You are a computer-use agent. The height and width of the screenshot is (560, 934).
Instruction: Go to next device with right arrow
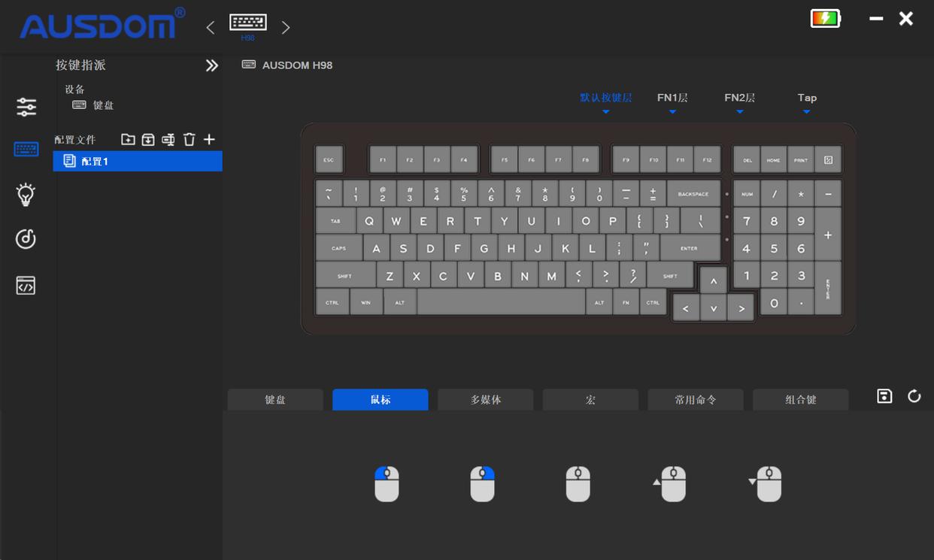click(286, 28)
